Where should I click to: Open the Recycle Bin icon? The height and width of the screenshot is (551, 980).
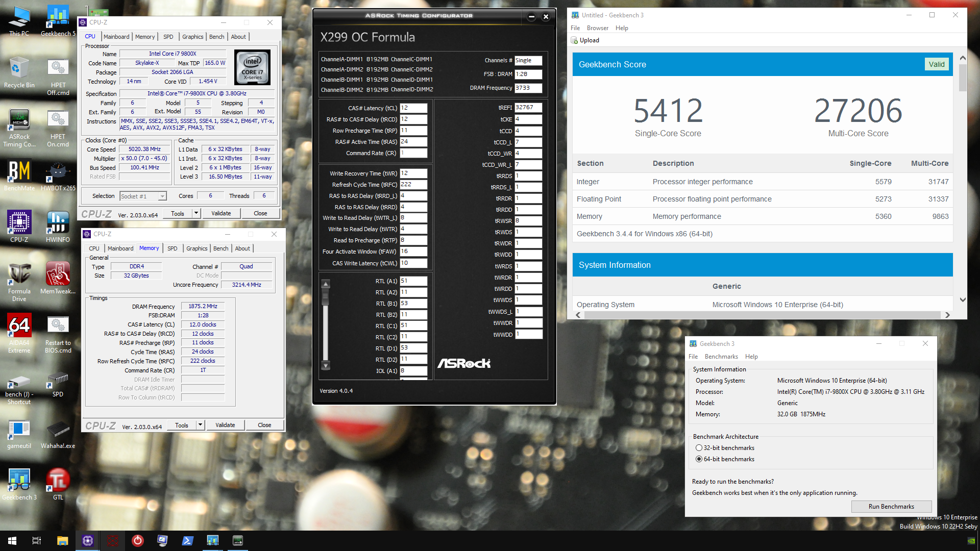19,72
